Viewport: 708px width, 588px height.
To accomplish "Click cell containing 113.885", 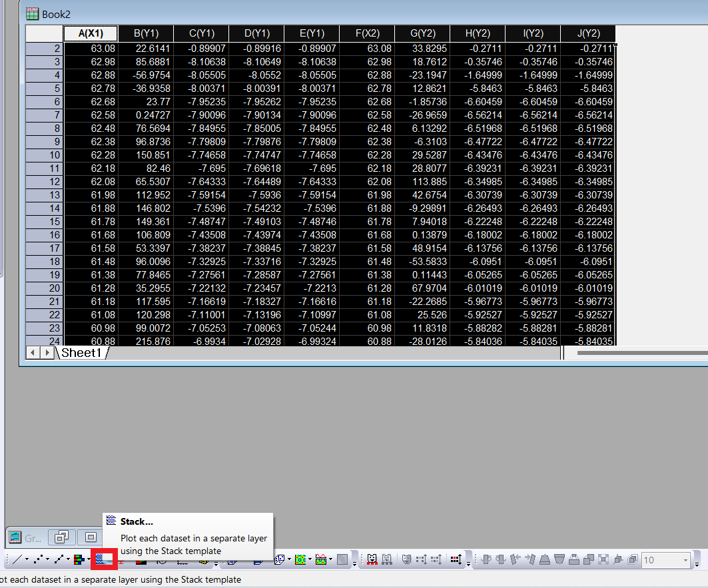I will pos(423,182).
